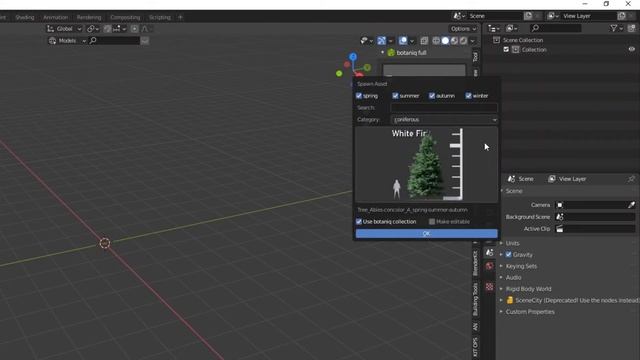Open the Scripting workspace tab

click(x=160, y=18)
